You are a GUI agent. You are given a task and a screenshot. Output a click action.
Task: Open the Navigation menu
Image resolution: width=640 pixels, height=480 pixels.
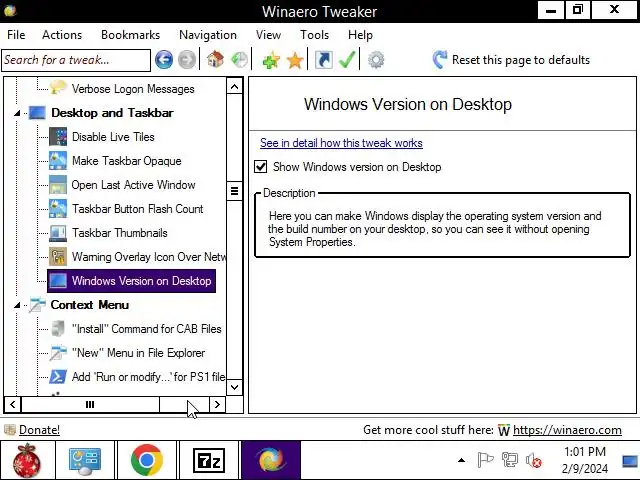point(208,35)
